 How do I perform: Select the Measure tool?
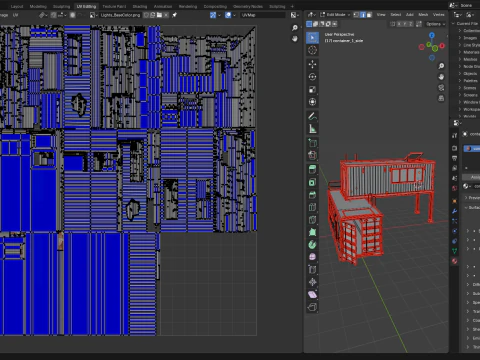point(312,129)
